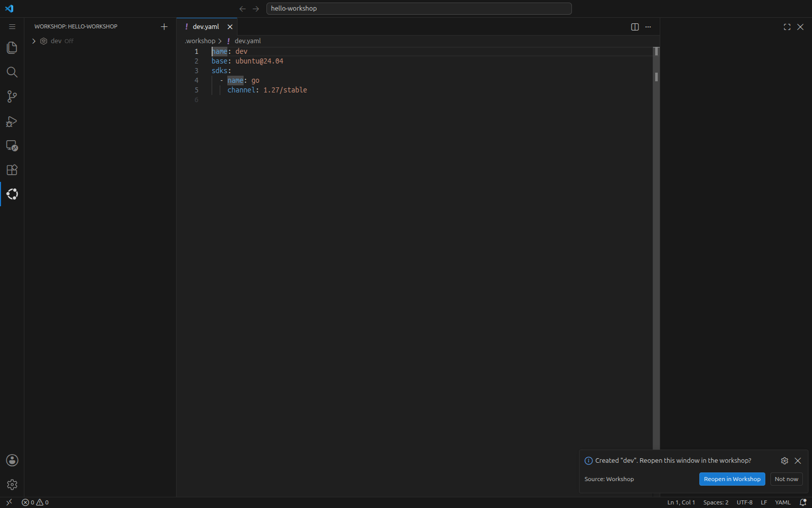This screenshot has height=508, width=812.
Task: Open Ln 1, Col 1 go-to-line
Action: click(x=681, y=502)
